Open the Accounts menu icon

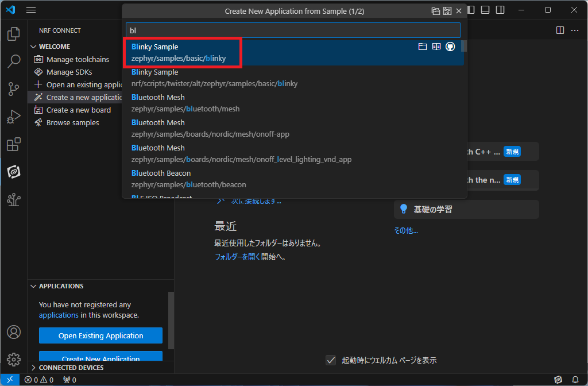pos(14,332)
